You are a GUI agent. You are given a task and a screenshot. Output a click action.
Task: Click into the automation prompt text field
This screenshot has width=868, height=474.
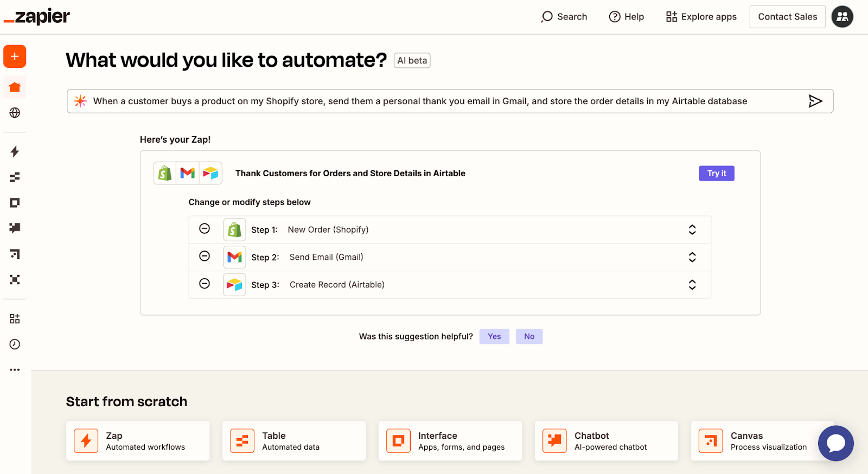[434, 101]
